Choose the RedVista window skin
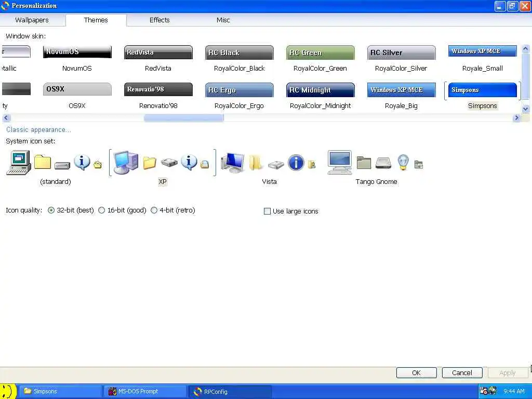532x399 pixels. (158, 52)
